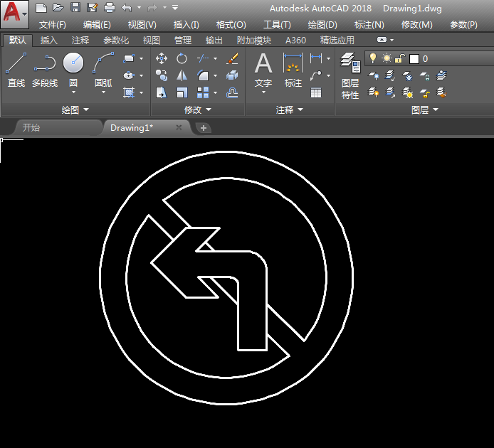Image resolution: width=494 pixels, height=448 pixels.
Task: Toggle the lock icon for layer 0
Action: [x=400, y=58]
